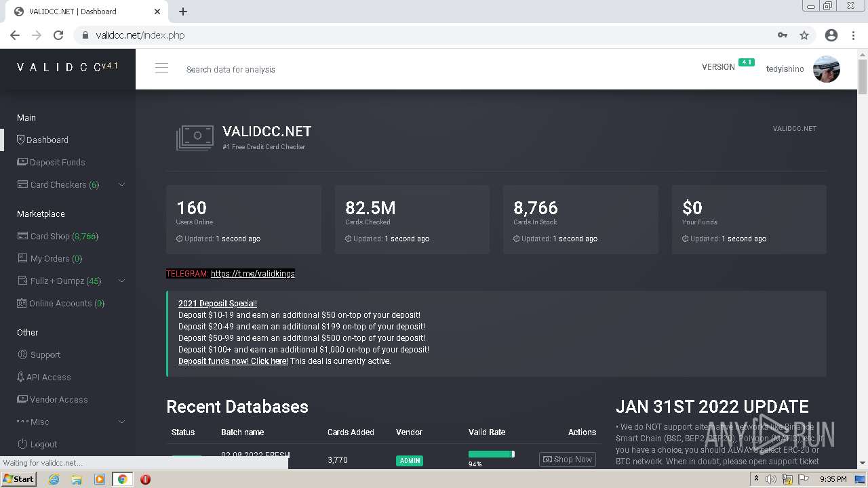Click the hamburger menu icon beside the search box
This screenshot has height=488, width=868.
click(x=161, y=68)
